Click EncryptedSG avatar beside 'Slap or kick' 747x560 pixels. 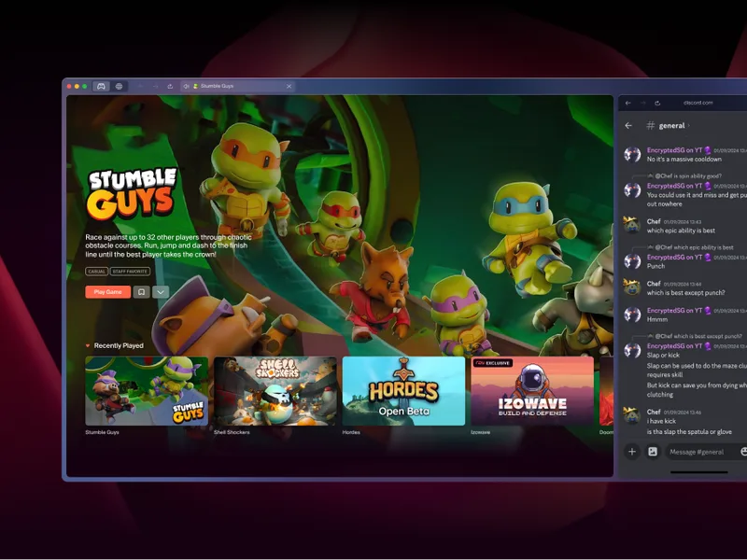tap(632, 350)
